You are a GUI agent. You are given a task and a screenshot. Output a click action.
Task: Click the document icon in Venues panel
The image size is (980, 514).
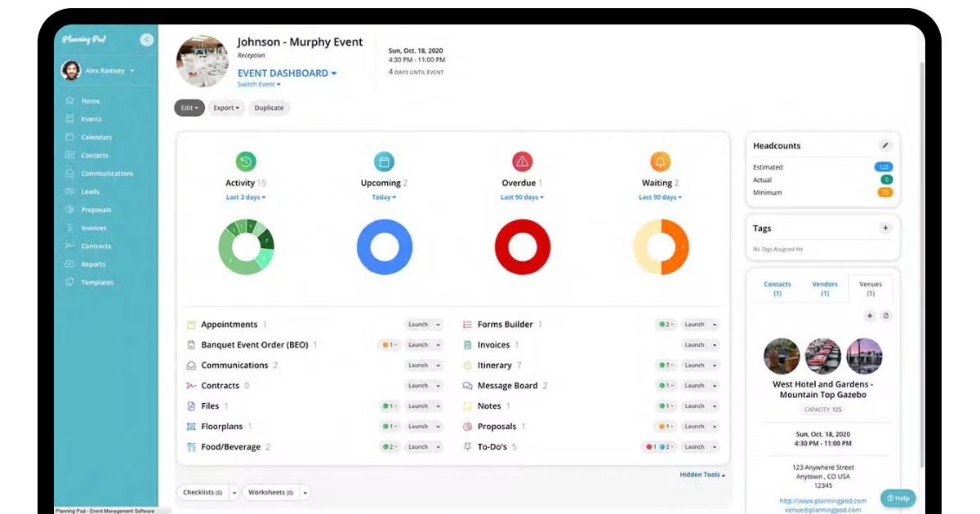point(886,316)
